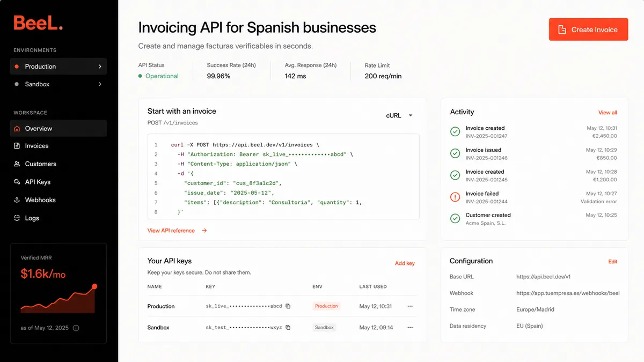Click the webhook URL app.tuempresa.es

click(x=568, y=293)
